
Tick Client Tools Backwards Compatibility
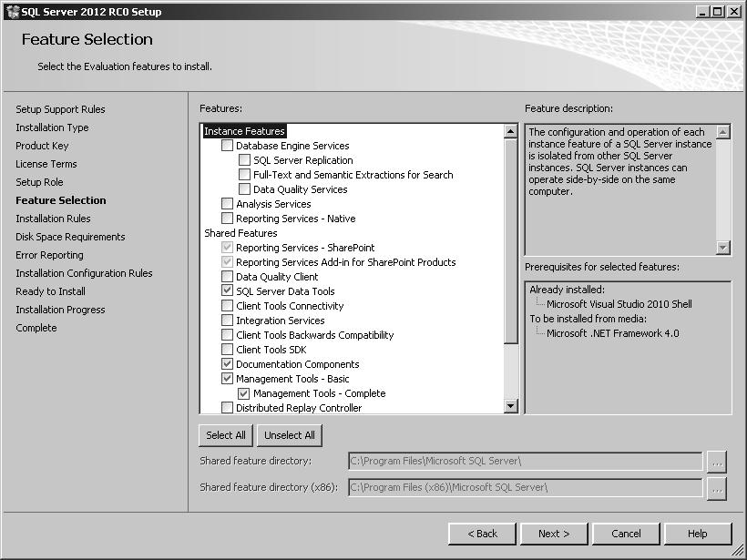click(x=227, y=335)
